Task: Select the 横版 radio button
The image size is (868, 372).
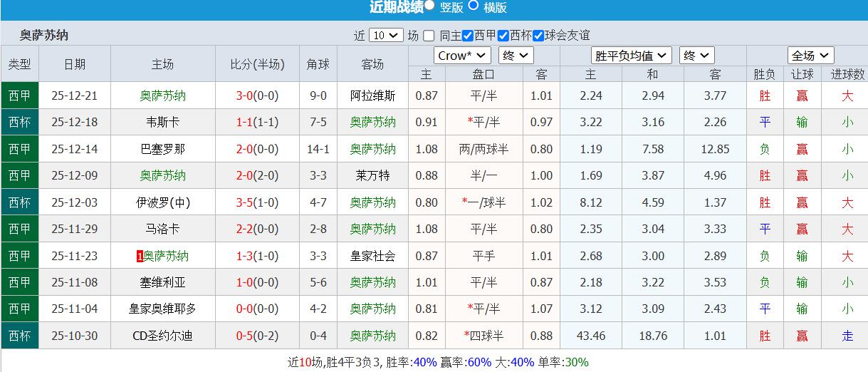Action: tap(474, 6)
